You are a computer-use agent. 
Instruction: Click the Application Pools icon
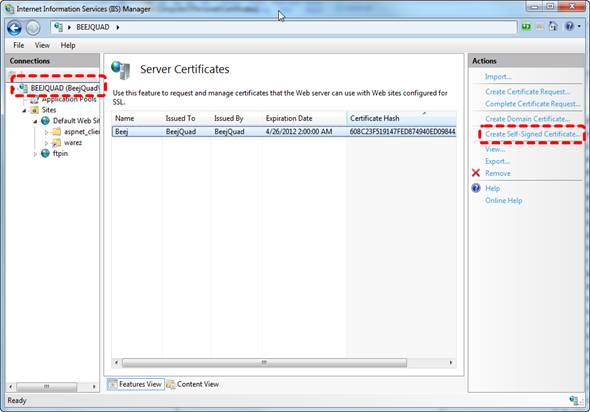pos(35,99)
